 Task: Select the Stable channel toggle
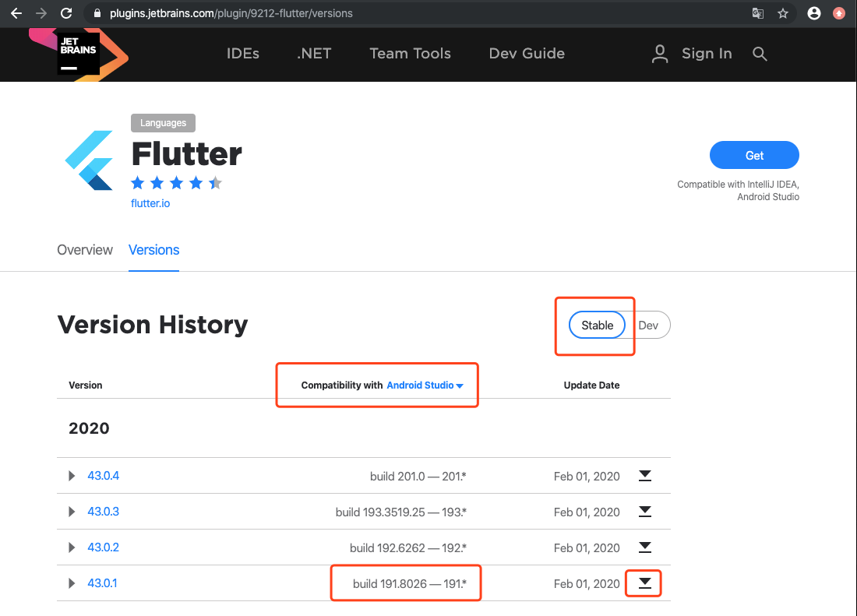(x=597, y=325)
